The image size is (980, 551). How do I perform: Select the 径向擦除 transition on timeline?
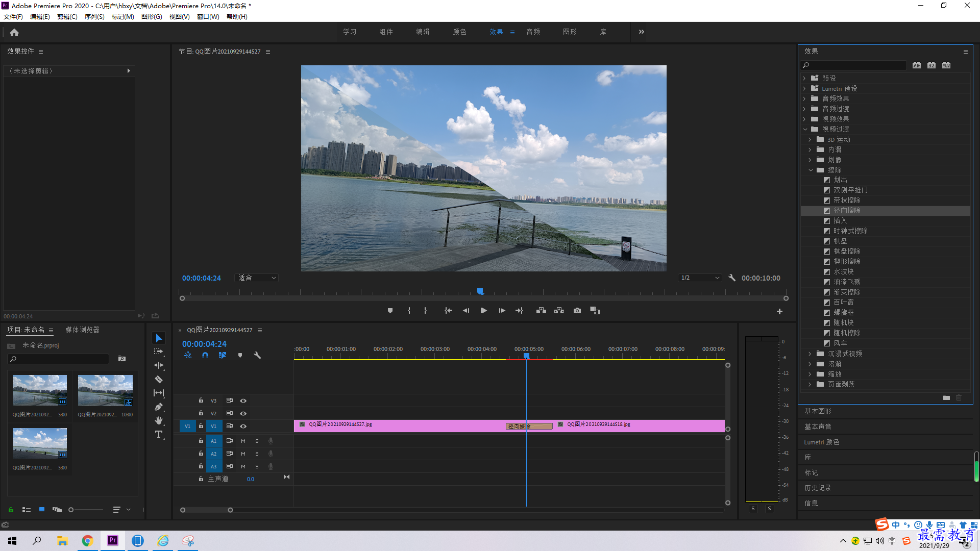(529, 426)
